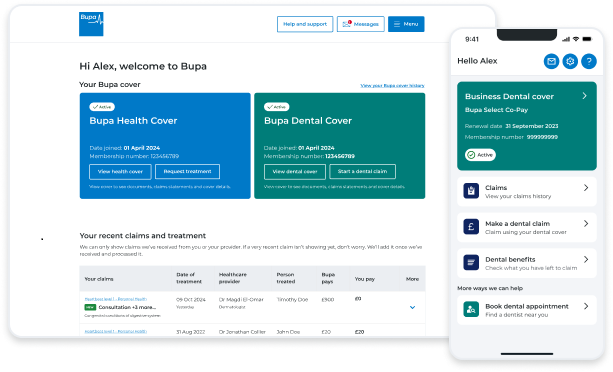Image resolution: width=613 pixels, height=372 pixels.
Task: Click the Book dental appointment icon
Action: [471, 309]
